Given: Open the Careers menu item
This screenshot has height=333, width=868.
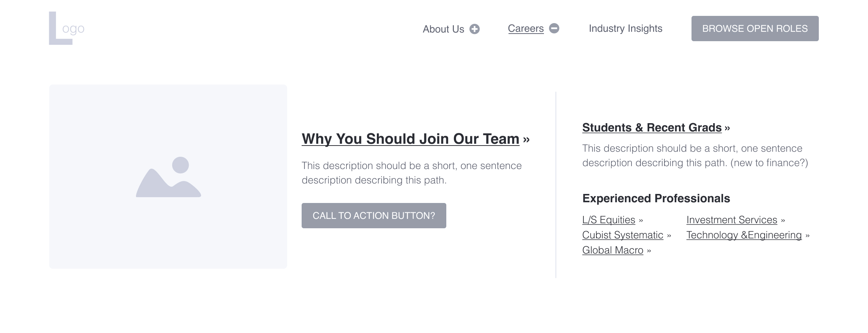Looking at the screenshot, I should tap(526, 28).
